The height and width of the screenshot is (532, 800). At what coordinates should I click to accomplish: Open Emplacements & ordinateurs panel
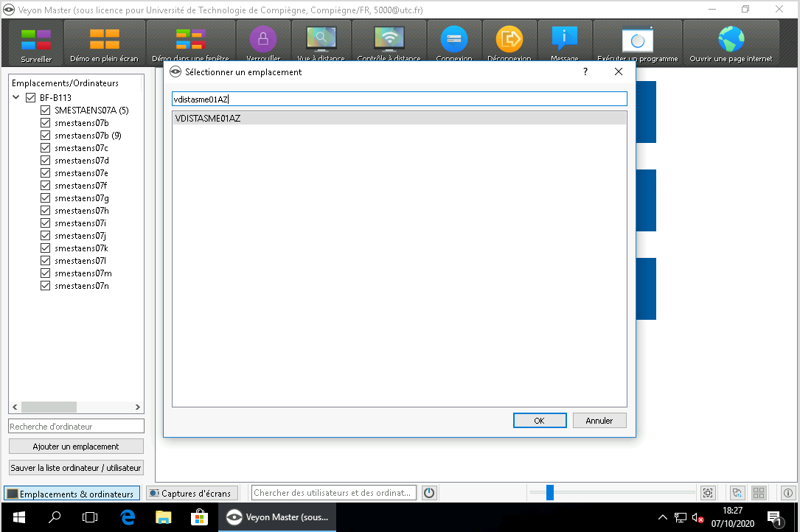click(x=71, y=494)
